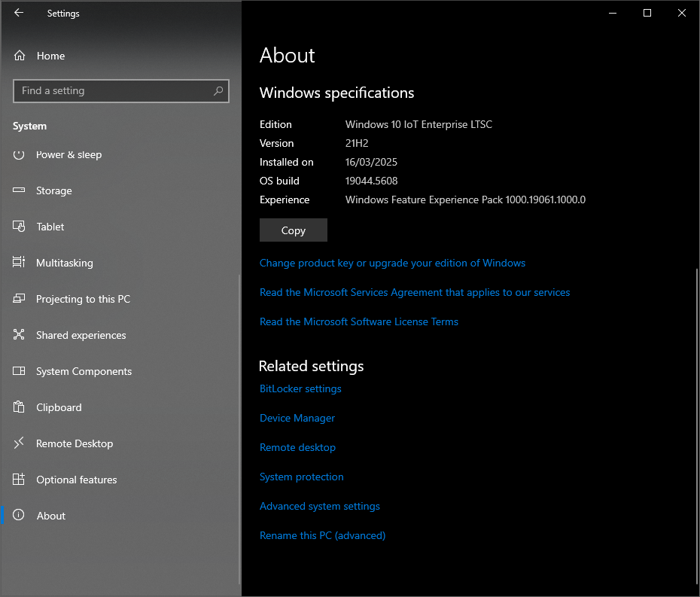This screenshot has width=700, height=597.
Task: Focus the Find a setting search box
Action: tap(113, 91)
